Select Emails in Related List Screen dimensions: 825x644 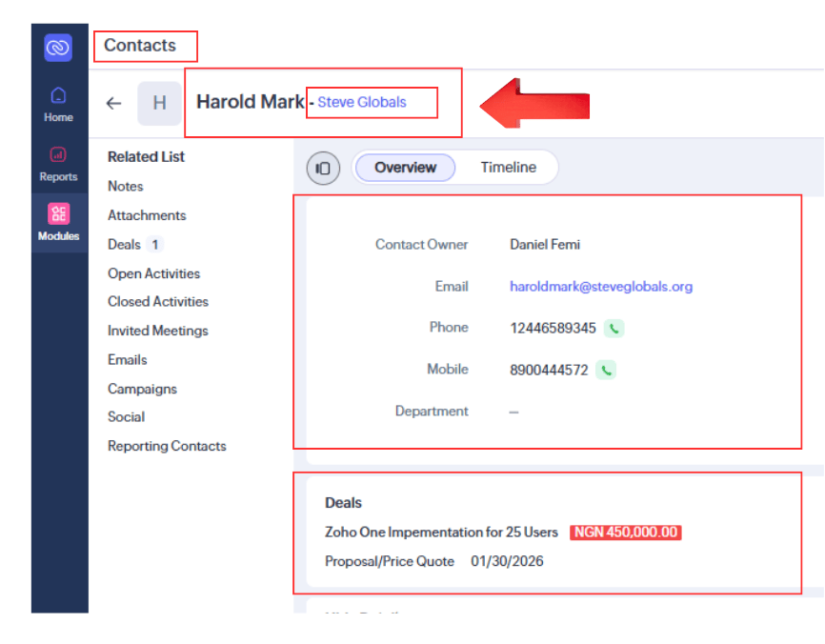128,360
